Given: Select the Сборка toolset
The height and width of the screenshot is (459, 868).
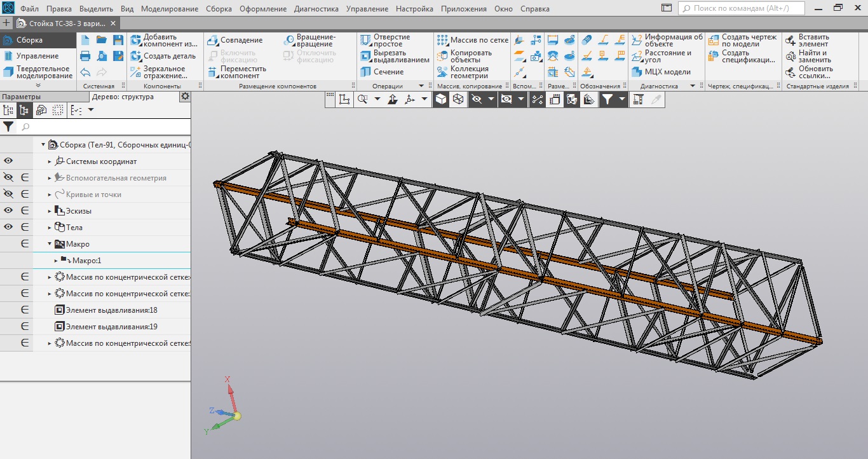Looking at the screenshot, I should pos(37,39).
